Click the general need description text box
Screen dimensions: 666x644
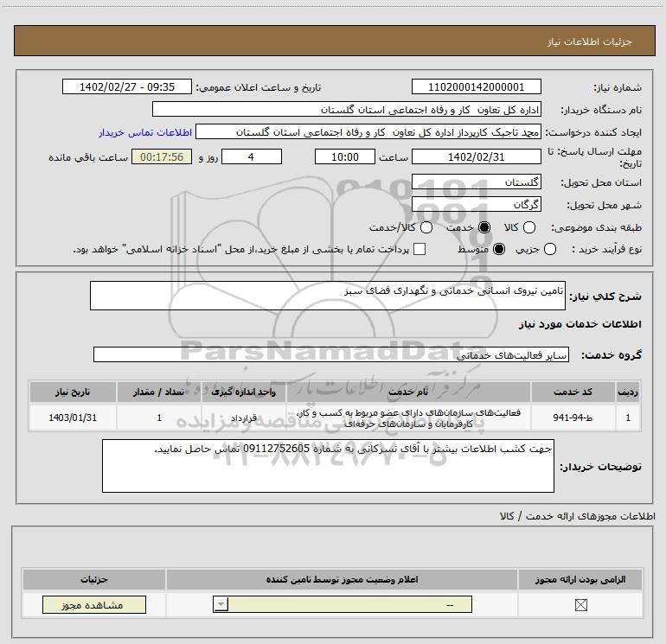coord(328,296)
